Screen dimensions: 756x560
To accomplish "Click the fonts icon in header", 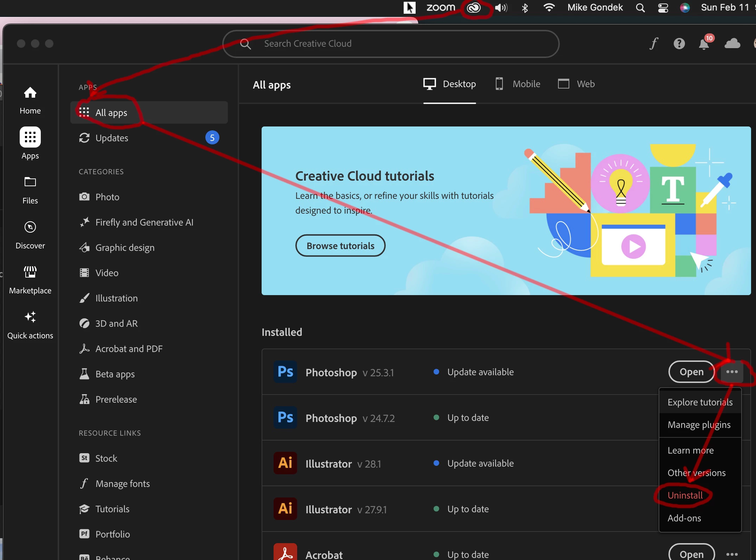I will [654, 44].
